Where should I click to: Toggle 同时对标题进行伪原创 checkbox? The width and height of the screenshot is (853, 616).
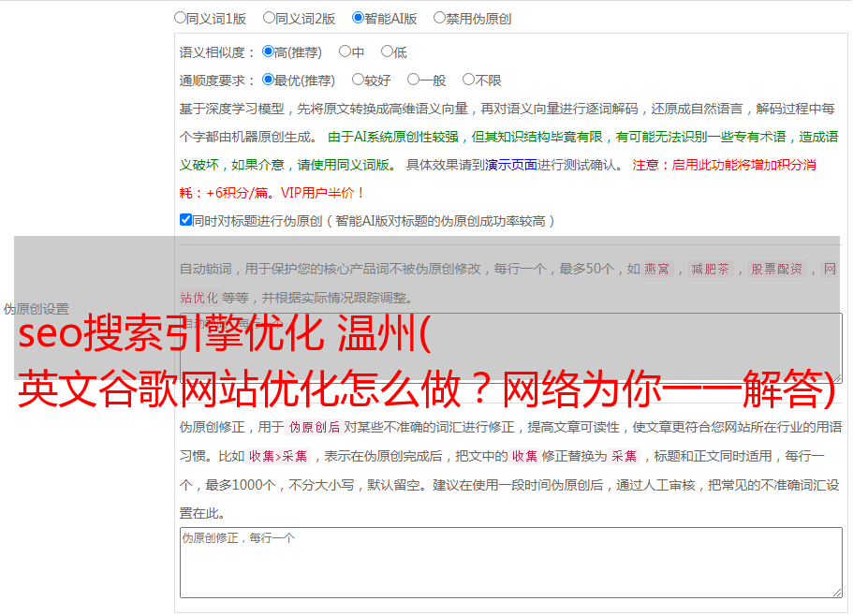[185, 220]
